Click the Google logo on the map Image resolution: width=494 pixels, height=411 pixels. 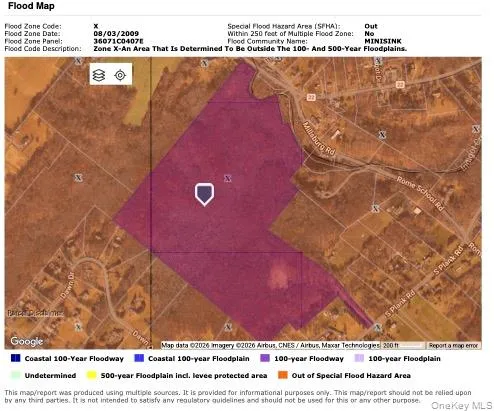point(27,341)
